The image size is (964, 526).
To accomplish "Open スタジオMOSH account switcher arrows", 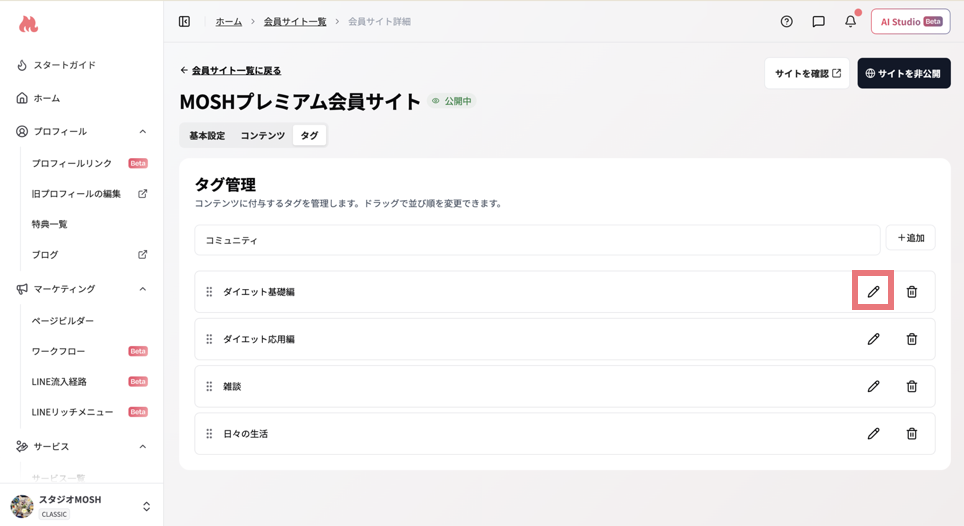I will (x=146, y=506).
